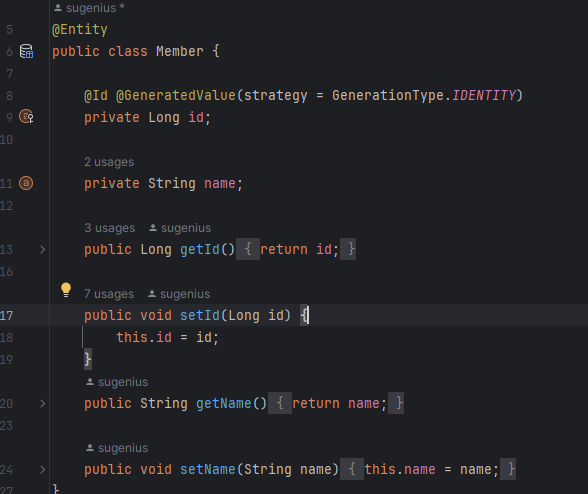
Task: Click 'private Long id;' declaration
Action: pos(148,117)
